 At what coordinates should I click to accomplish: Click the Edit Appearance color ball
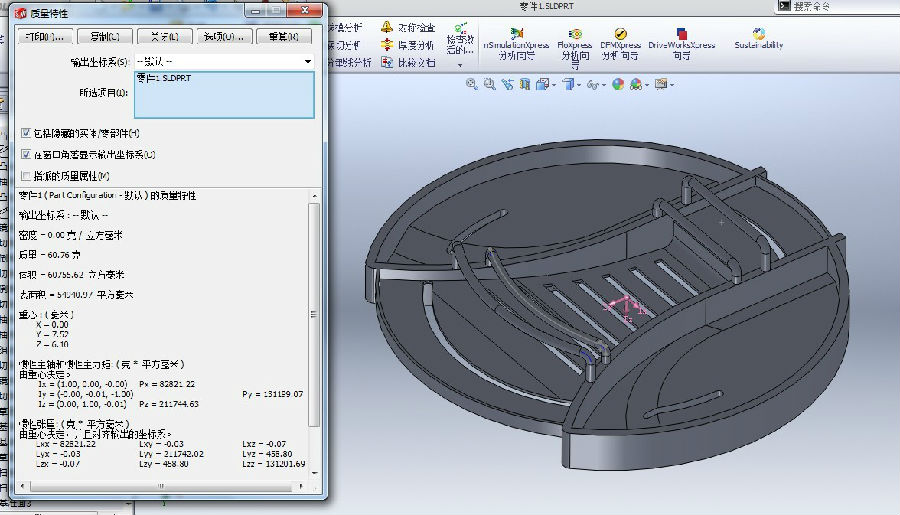coord(618,85)
